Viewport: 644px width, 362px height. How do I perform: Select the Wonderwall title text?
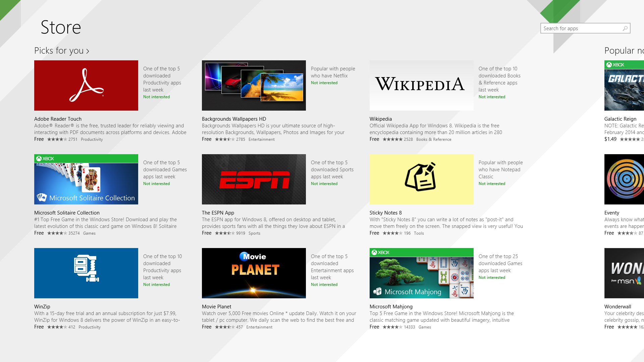coord(618,307)
